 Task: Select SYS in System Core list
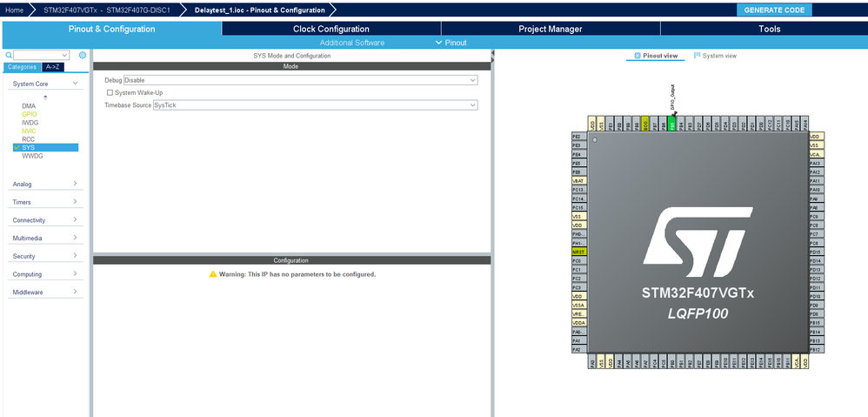pyautogui.click(x=46, y=147)
